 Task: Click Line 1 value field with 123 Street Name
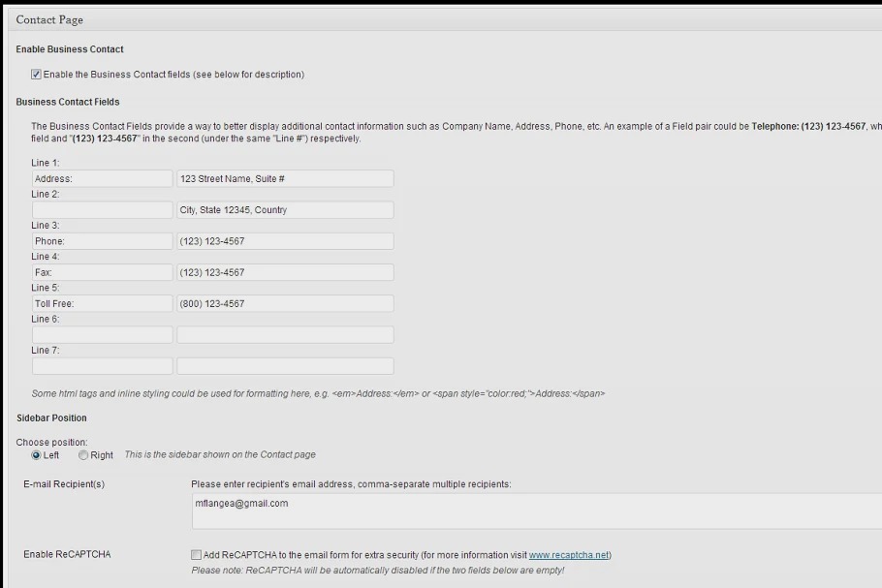[285, 179]
